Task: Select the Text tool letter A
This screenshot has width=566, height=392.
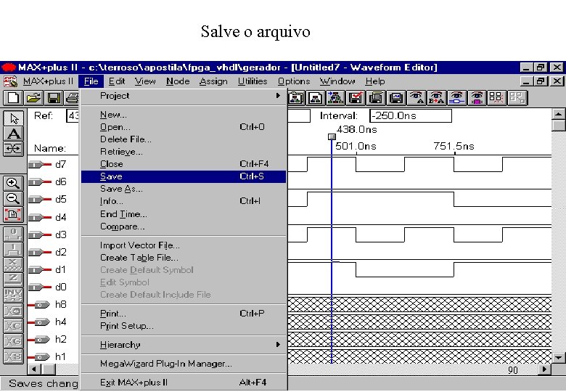Action: (13, 134)
